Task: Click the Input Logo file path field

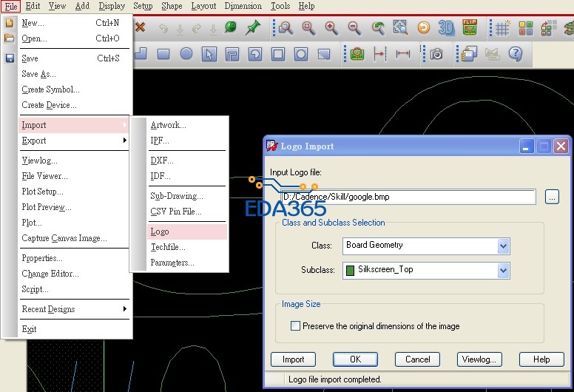Action: click(429, 197)
